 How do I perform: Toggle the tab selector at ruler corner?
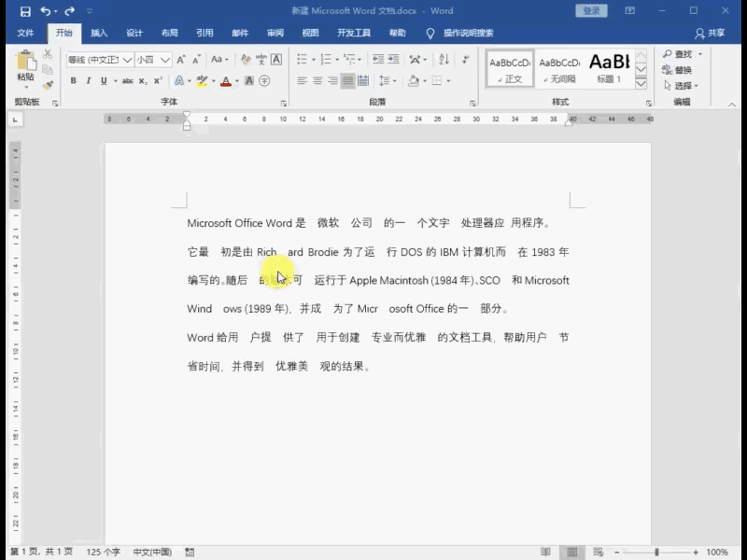pyautogui.click(x=15, y=119)
